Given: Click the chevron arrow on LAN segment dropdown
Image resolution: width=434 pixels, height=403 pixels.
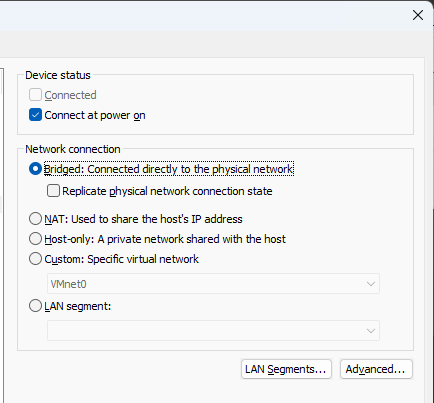Looking at the screenshot, I should click(371, 331).
